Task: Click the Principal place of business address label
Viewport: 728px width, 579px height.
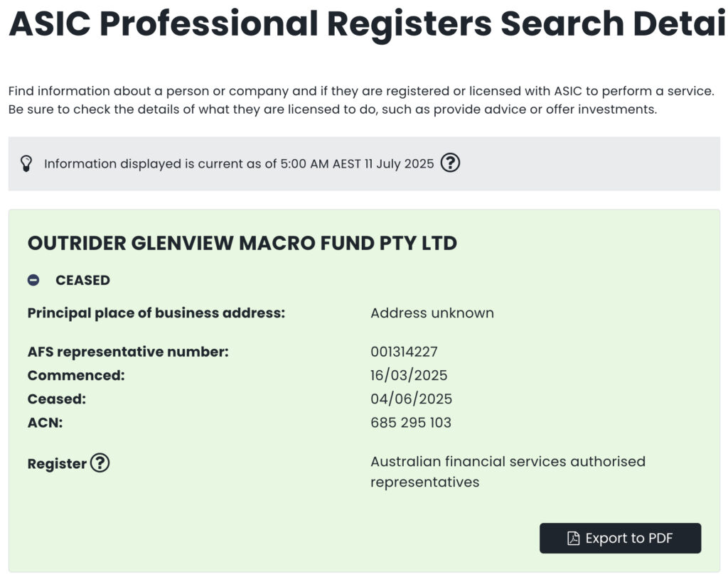Action: (x=156, y=313)
